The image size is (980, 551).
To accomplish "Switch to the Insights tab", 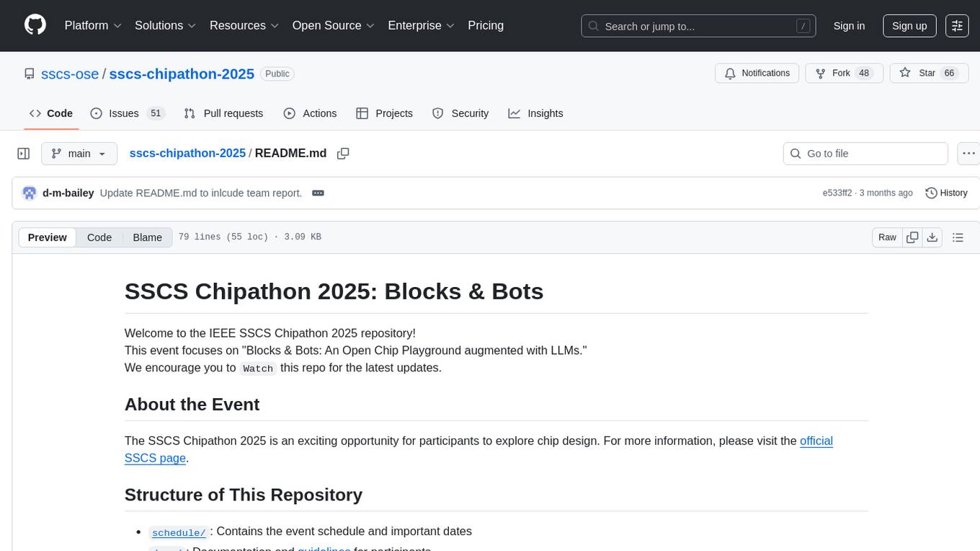I will [x=535, y=113].
